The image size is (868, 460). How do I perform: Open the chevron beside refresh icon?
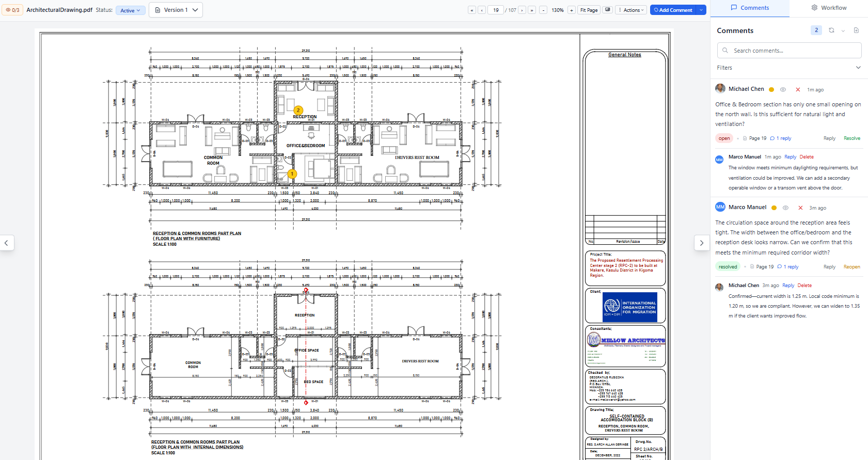[x=843, y=30]
